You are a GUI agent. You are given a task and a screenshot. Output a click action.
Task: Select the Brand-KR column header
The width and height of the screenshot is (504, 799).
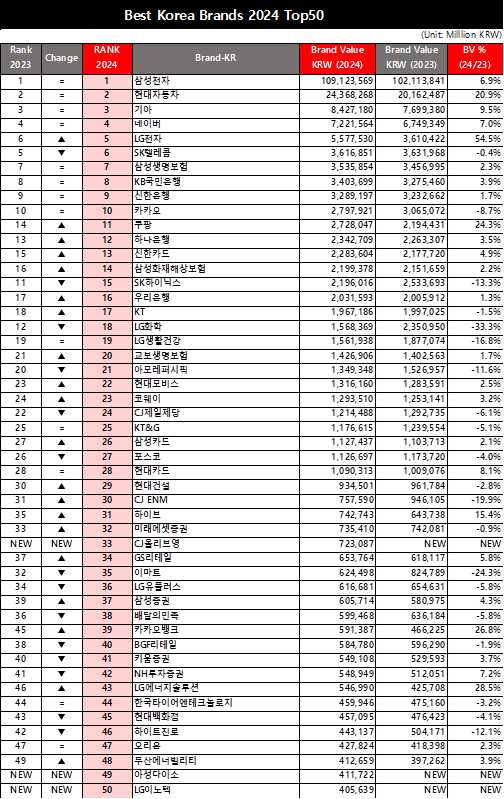pos(216,59)
